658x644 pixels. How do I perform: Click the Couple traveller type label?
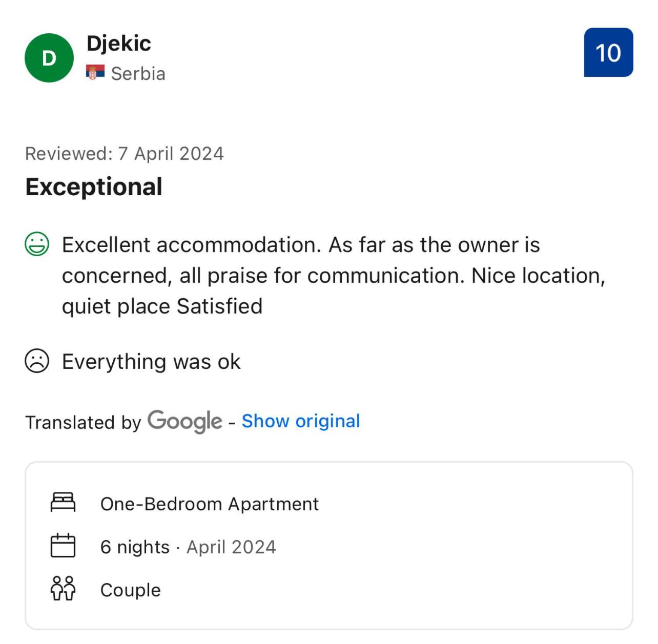coord(131,590)
